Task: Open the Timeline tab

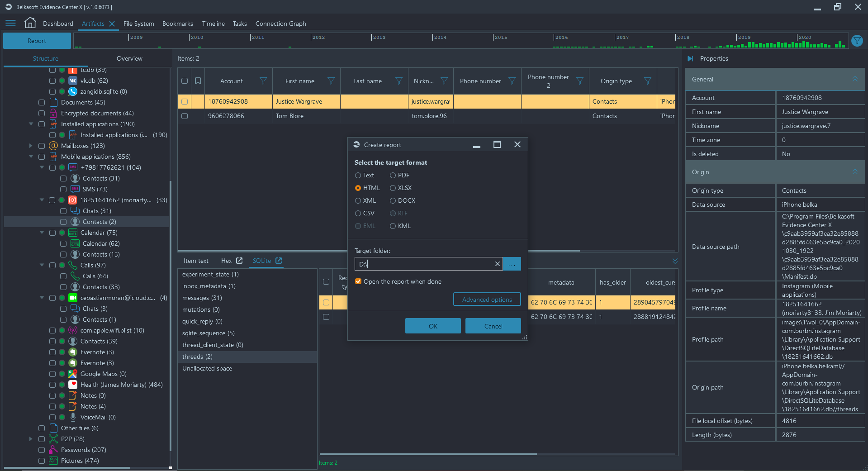Action: tap(213, 24)
